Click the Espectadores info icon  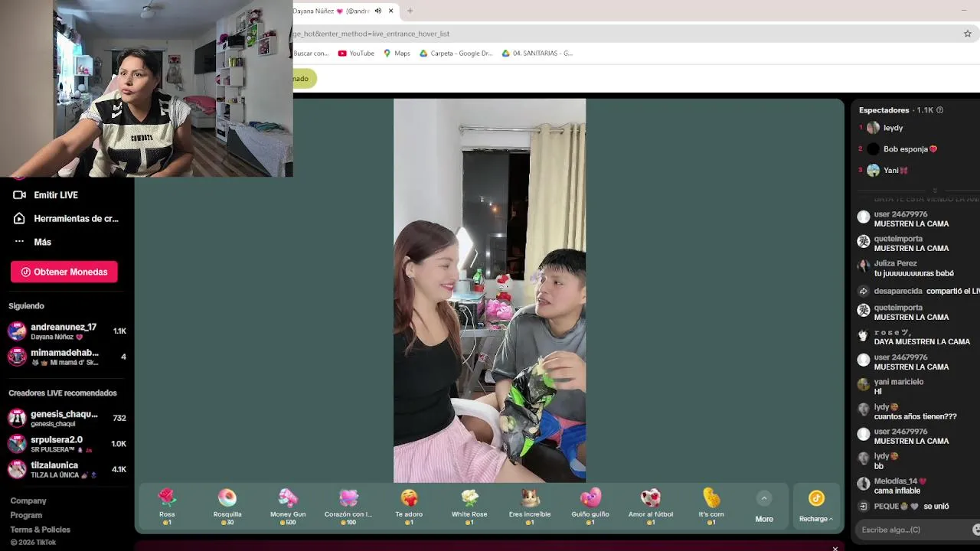(939, 110)
